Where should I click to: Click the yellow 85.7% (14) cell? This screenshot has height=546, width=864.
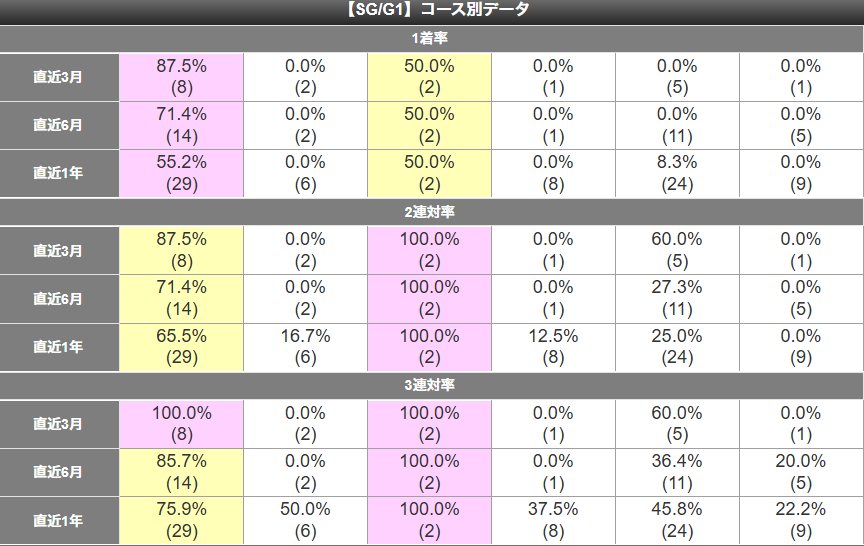181,472
